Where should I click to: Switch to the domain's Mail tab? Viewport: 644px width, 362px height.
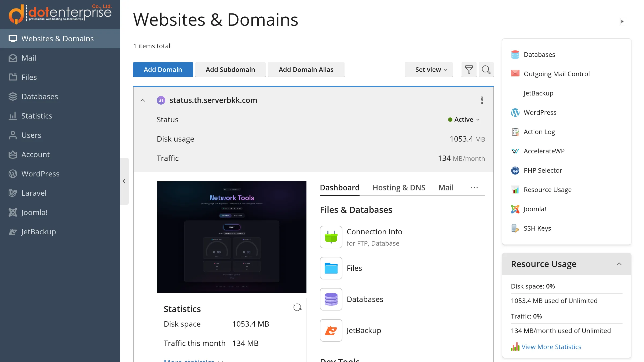(x=446, y=188)
